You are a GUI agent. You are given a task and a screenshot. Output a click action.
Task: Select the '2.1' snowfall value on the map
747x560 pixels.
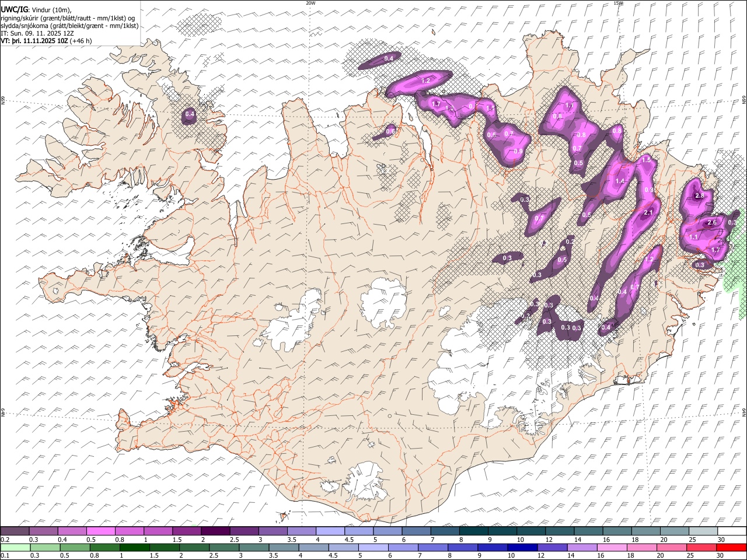tap(648, 213)
